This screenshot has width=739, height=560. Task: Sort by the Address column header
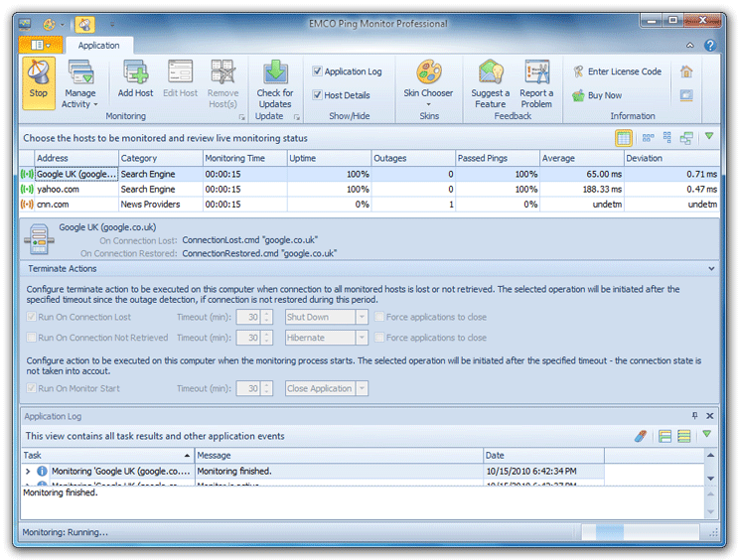tap(75, 158)
